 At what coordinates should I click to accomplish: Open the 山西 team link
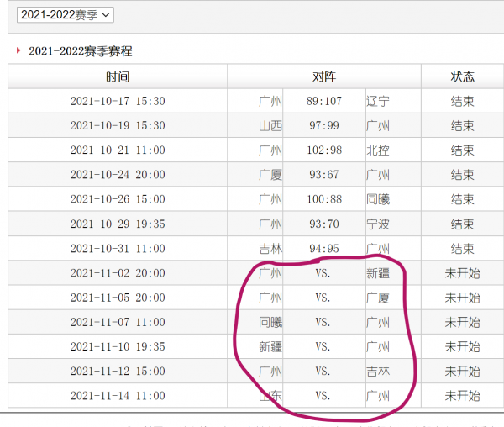[x=270, y=125]
